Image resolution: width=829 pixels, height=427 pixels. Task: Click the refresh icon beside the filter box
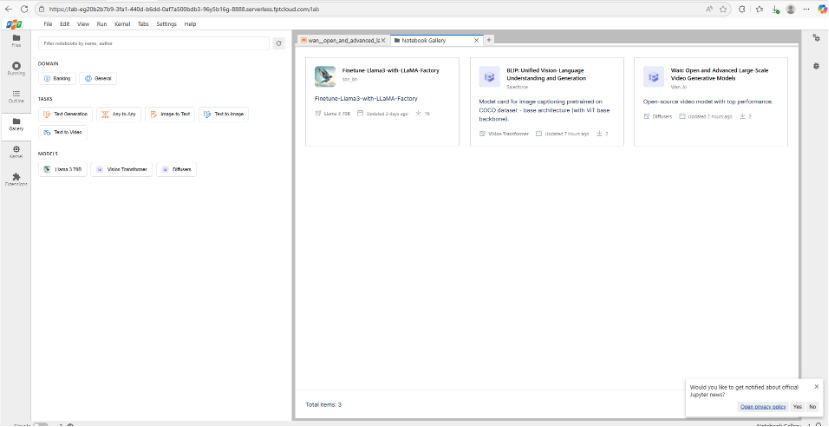[x=279, y=43]
